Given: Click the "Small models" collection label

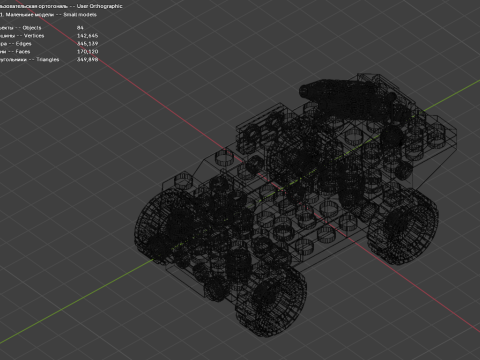Looking at the screenshot, I should pyautogui.click(x=80, y=15).
